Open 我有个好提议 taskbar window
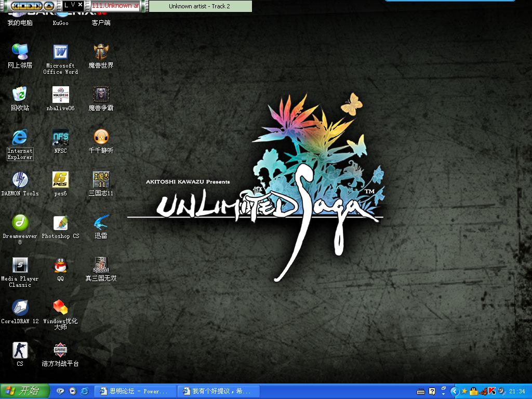Screen dimensions: 532x399 pos(219,391)
